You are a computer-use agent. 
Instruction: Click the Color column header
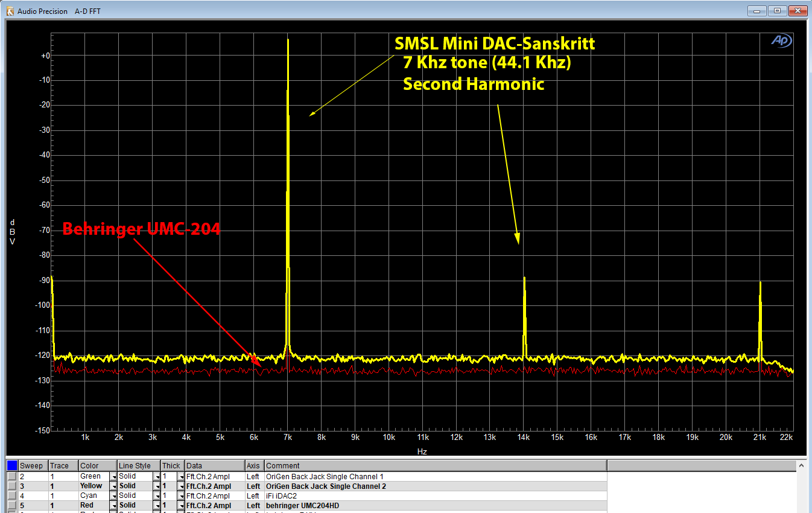98,465
